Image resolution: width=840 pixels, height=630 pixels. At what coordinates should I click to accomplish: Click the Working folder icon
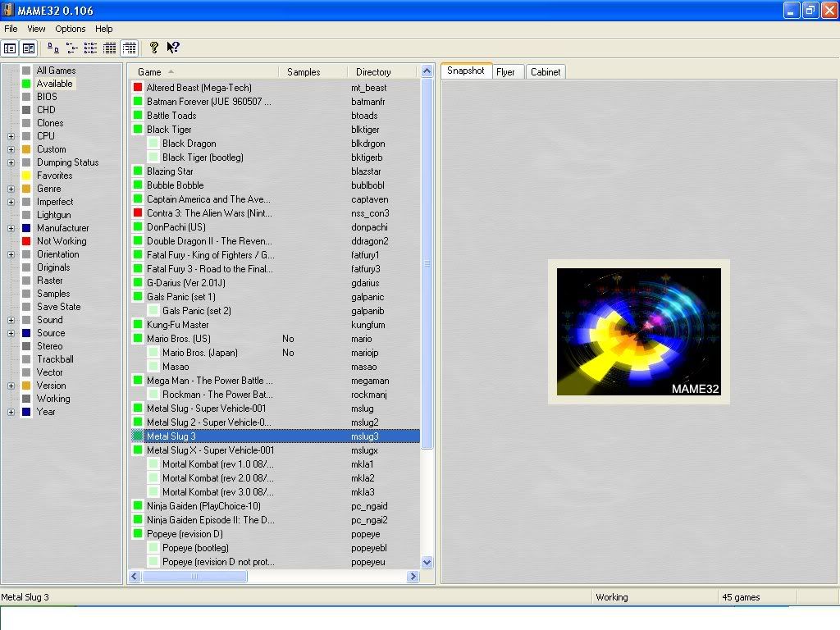pyautogui.click(x=25, y=399)
